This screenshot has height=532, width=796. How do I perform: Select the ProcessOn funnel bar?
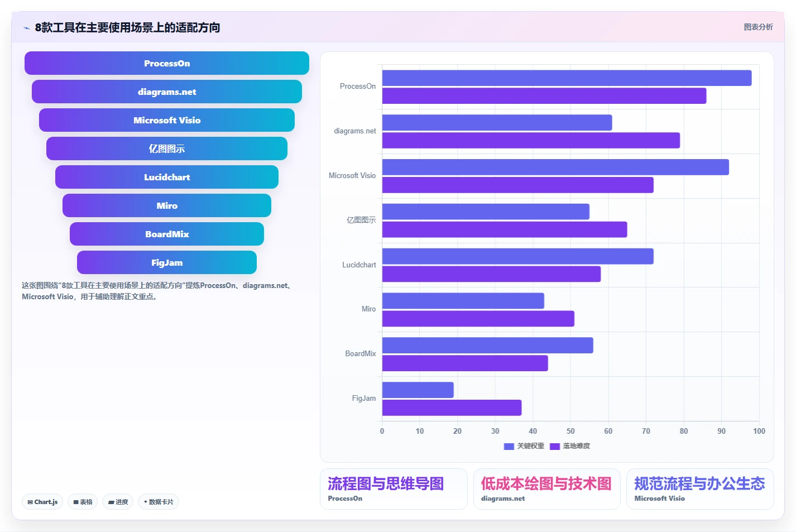tap(167, 63)
